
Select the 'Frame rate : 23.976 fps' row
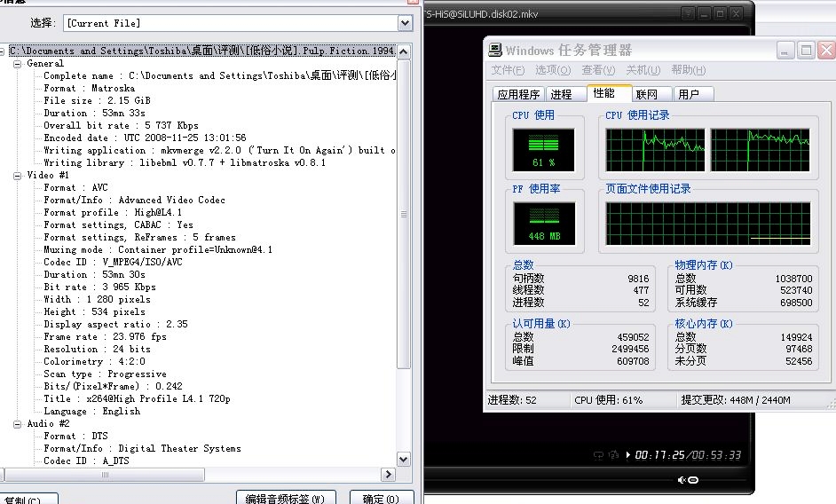(105, 337)
